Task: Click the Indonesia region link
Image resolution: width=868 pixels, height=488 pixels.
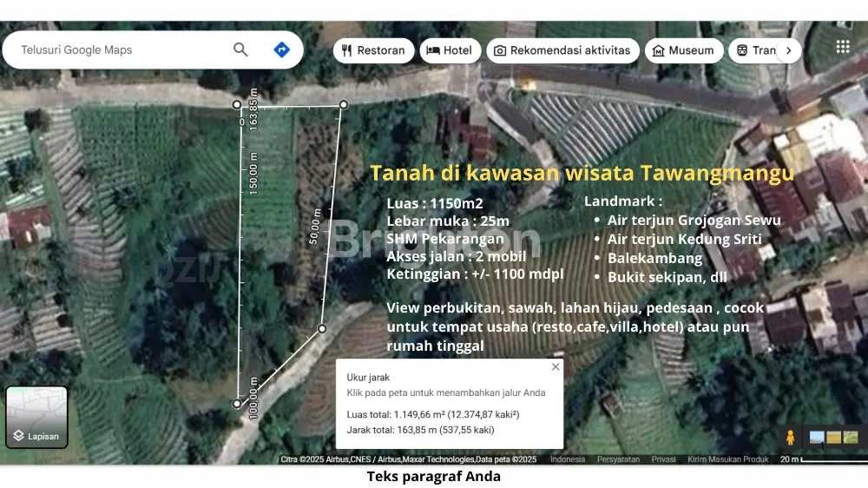Action: tap(568, 459)
